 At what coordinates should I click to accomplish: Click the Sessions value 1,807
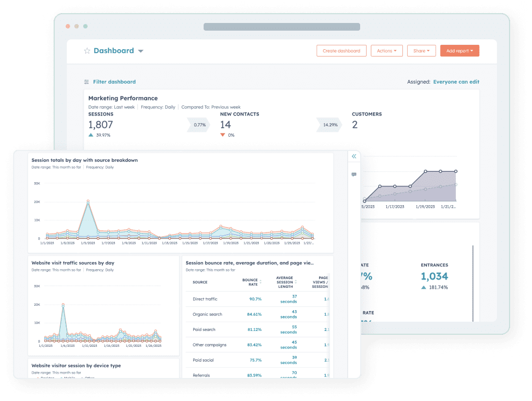[x=100, y=125]
